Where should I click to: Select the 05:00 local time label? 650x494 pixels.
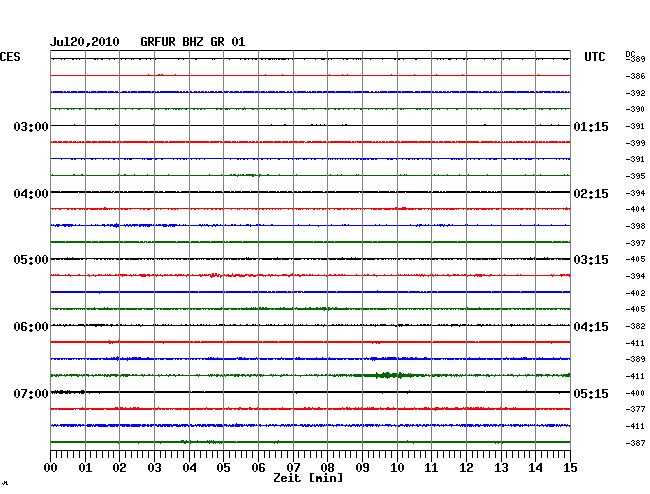31,260
